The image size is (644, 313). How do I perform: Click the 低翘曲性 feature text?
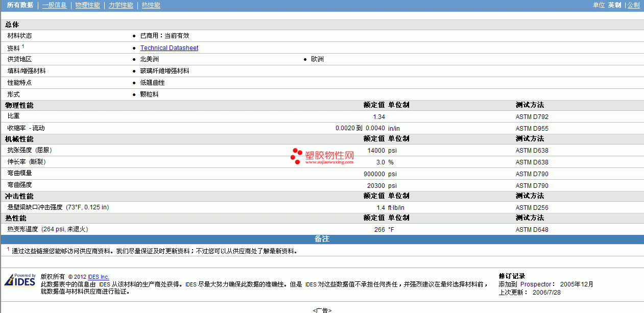point(153,83)
